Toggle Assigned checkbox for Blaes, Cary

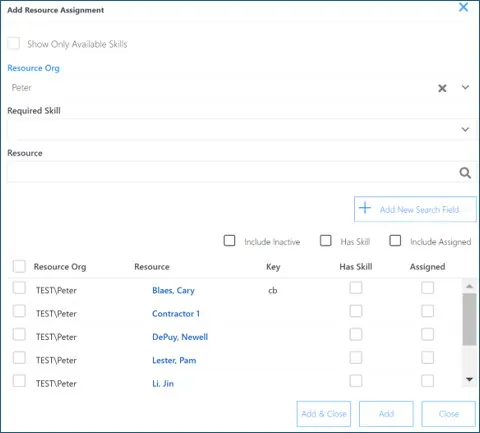(428, 288)
